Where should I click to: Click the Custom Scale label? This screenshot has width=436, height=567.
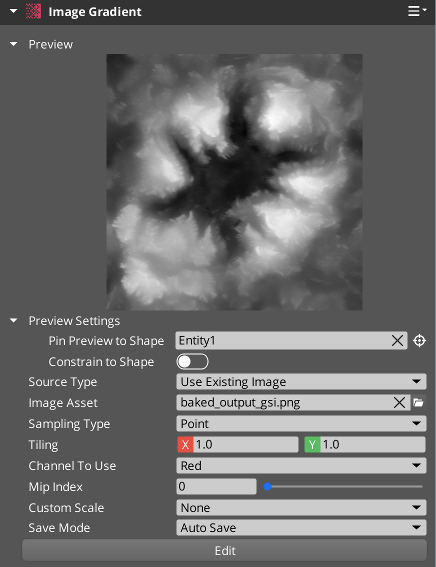tap(66, 508)
